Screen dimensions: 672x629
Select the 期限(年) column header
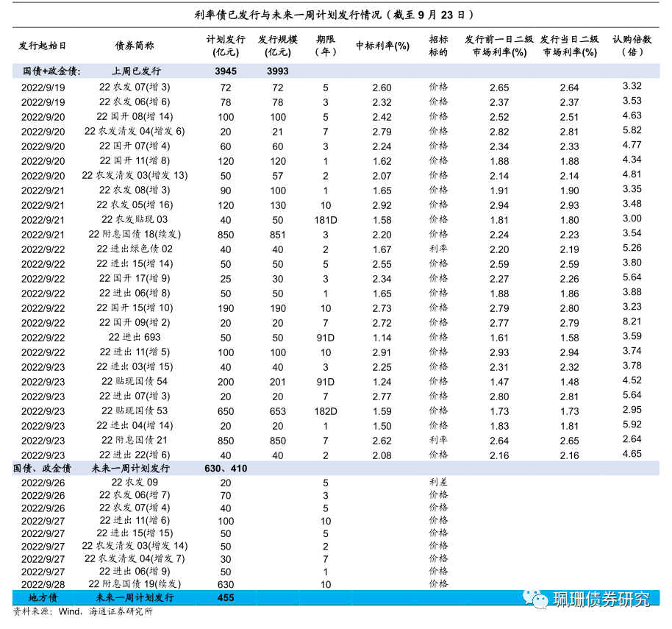(x=326, y=46)
